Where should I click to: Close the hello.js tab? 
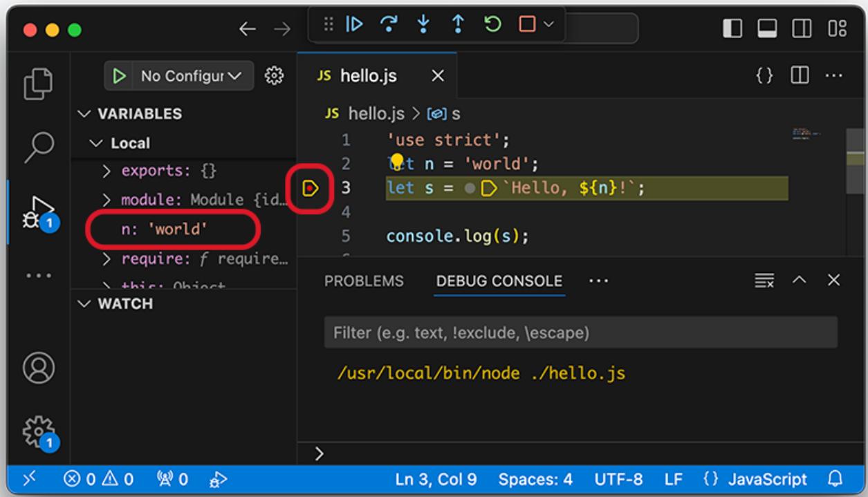(x=437, y=75)
